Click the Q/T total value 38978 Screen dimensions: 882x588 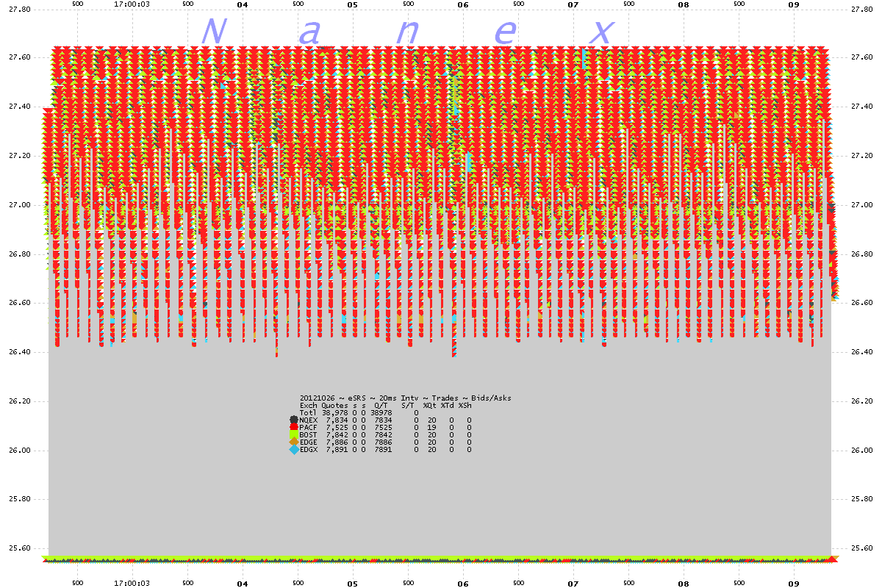click(381, 413)
